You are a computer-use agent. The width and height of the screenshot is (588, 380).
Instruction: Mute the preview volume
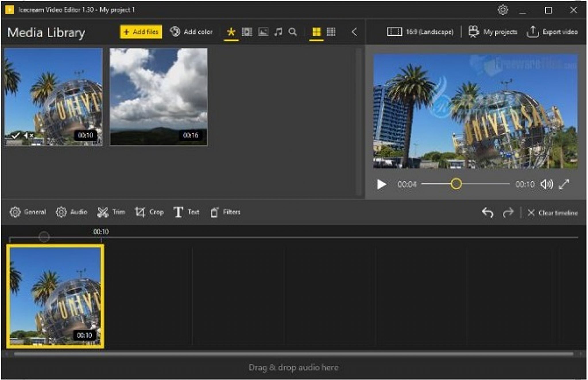tap(546, 184)
